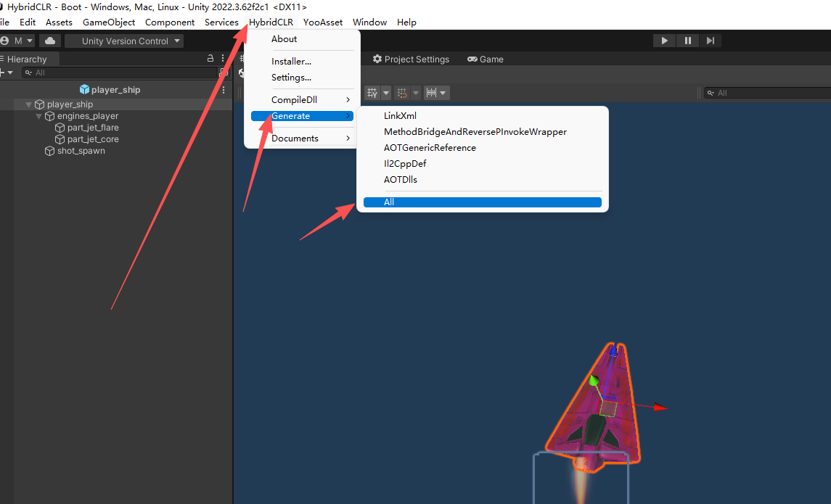
Task: Switch to the Project Settings tab
Action: 411,59
